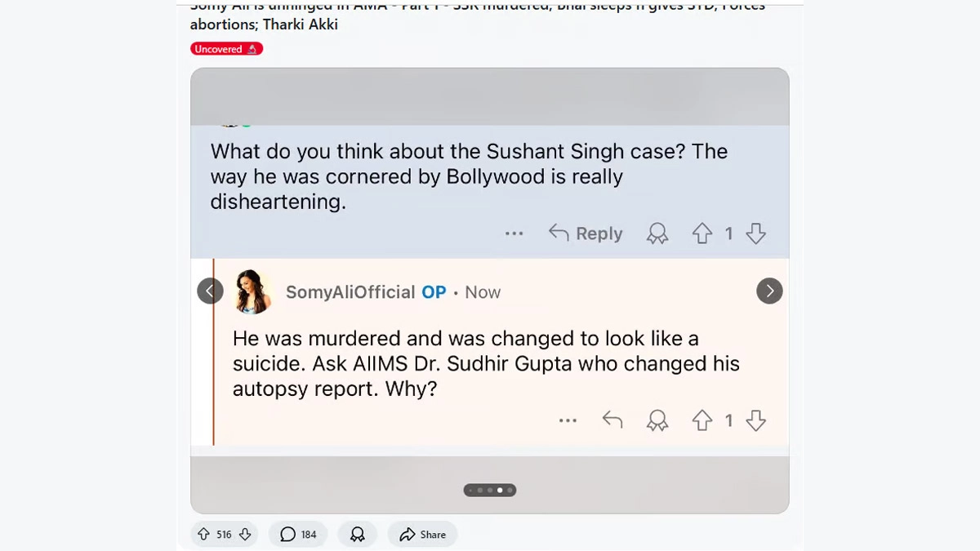The image size is (980, 551).
Task: Open more options on SomyAliOfficial's reply
Action: (x=568, y=421)
